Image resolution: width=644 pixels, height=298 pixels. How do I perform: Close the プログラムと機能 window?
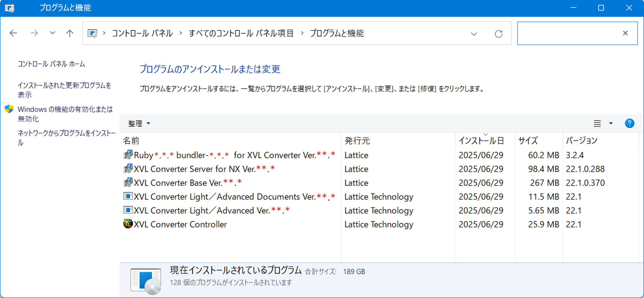click(x=629, y=8)
